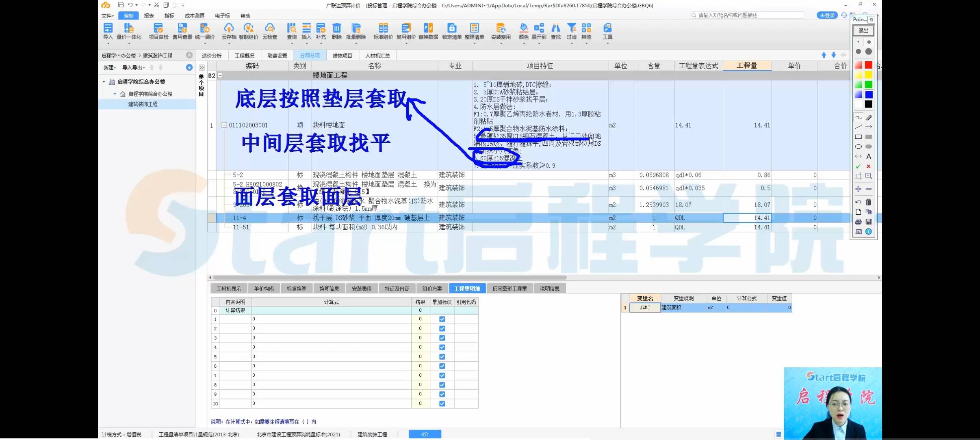Open 费用查看 cost view

click(182, 31)
